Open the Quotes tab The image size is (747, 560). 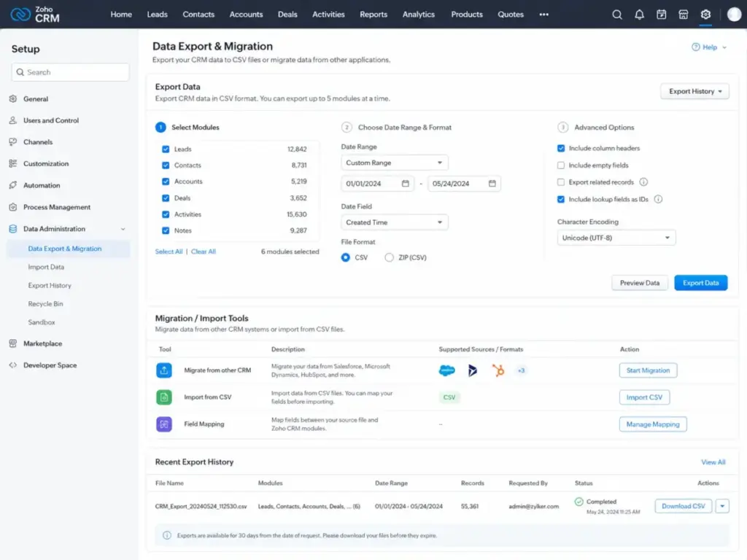(x=511, y=15)
